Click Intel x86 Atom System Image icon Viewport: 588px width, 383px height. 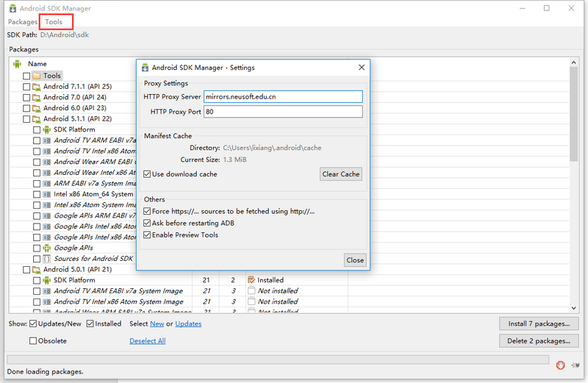pos(46,205)
